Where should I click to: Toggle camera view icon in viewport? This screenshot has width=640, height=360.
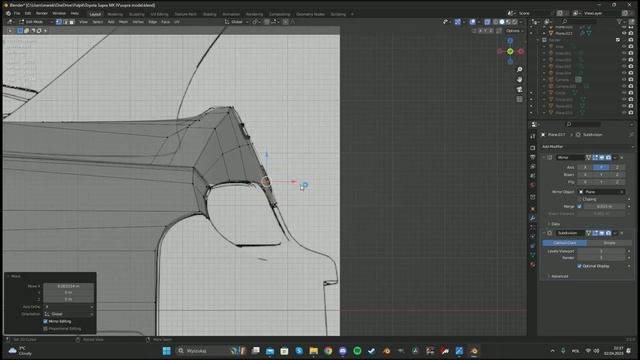pyautogui.click(x=519, y=89)
